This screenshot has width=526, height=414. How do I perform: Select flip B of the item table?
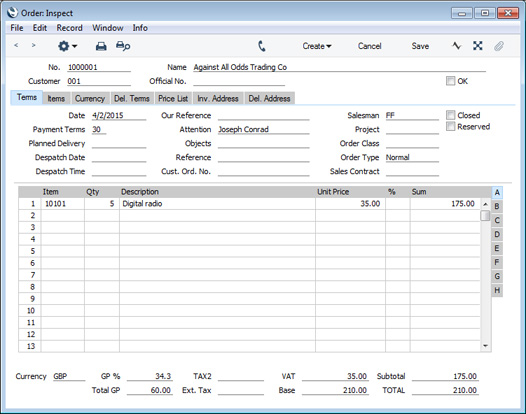click(x=497, y=206)
